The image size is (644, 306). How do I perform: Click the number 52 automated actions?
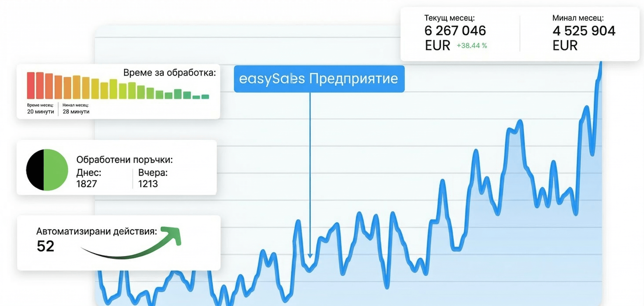pyautogui.click(x=45, y=246)
